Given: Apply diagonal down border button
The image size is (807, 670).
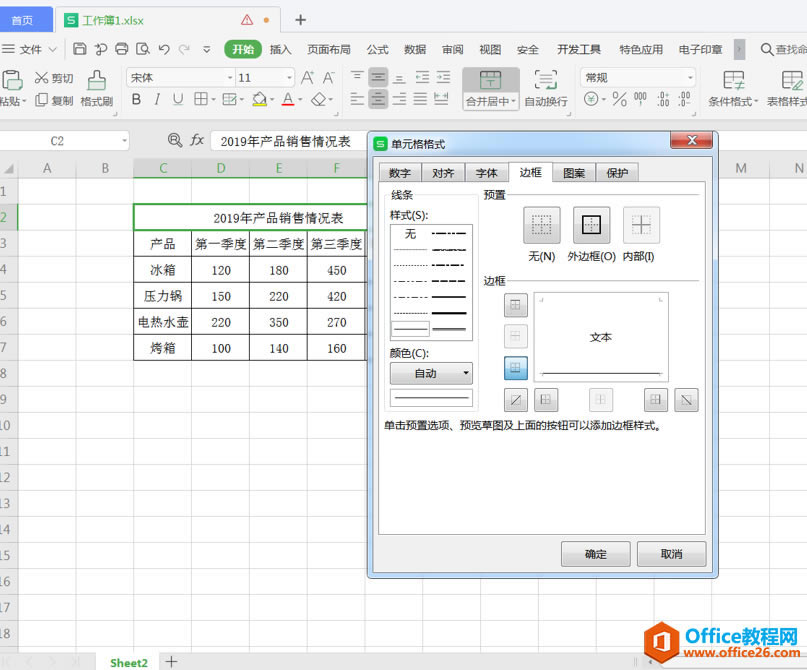Looking at the screenshot, I should (x=686, y=400).
